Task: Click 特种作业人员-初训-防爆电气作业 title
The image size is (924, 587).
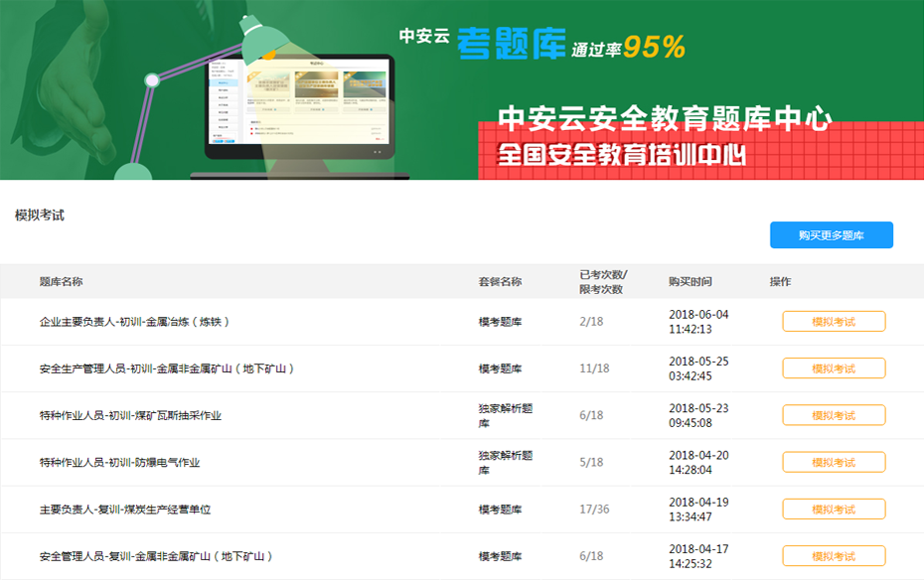Action: [119, 463]
